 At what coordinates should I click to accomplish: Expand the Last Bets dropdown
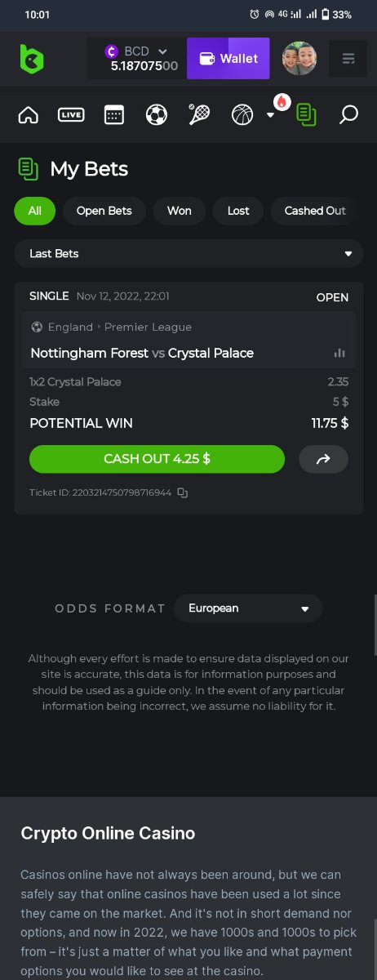(x=188, y=254)
